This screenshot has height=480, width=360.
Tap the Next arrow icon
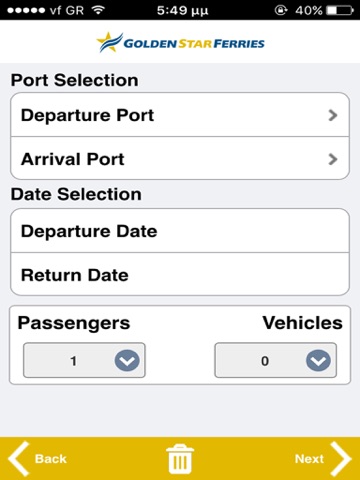coord(341,459)
